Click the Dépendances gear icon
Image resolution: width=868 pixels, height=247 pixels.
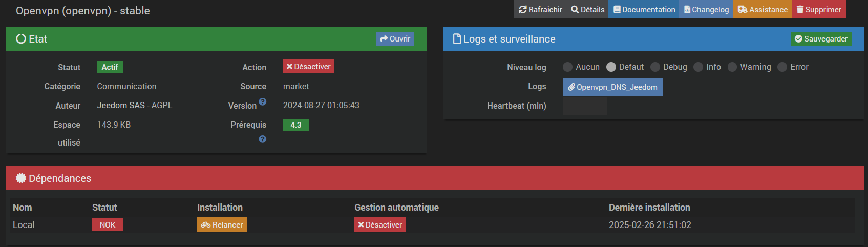[x=21, y=178]
